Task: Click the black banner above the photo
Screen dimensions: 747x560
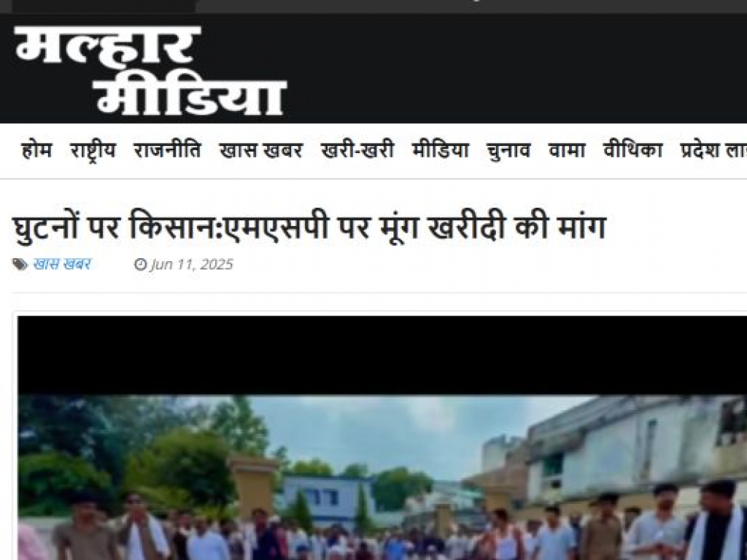Action: click(382, 355)
